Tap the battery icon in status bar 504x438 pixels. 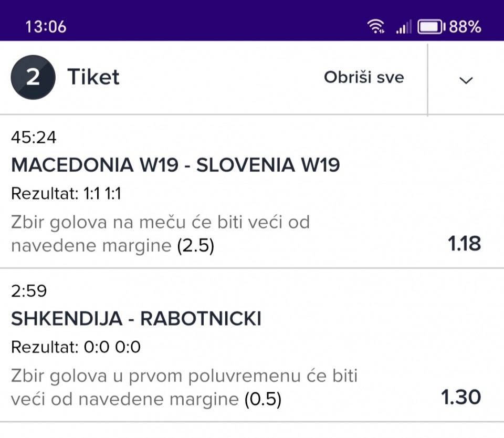(x=431, y=26)
